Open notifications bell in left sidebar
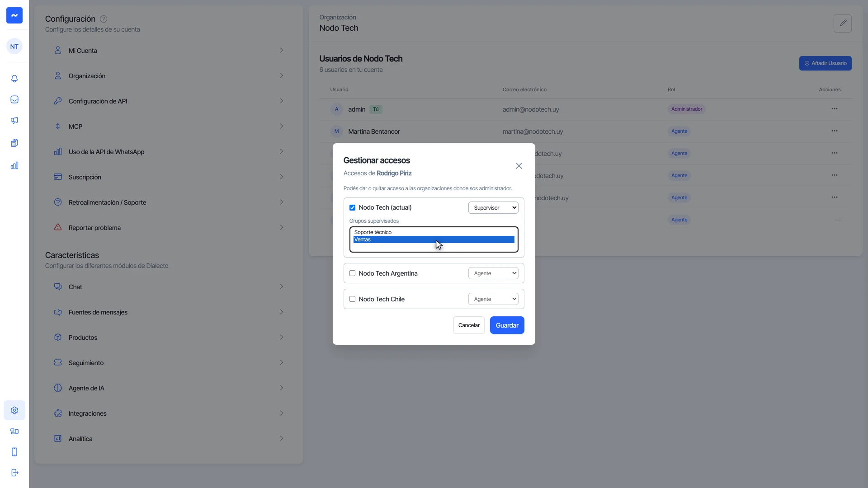The height and width of the screenshot is (488, 868). pyautogui.click(x=14, y=79)
